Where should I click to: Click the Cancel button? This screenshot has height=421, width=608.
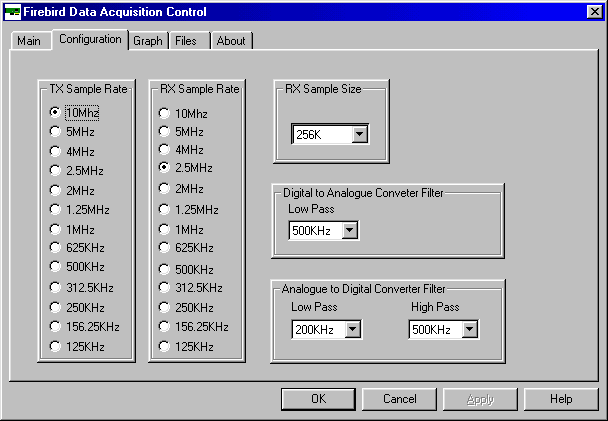point(400,399)
